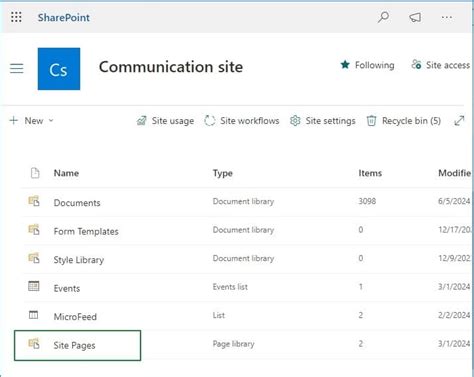Open the Communication site title

pyautogui.click(x=171, y=67)
